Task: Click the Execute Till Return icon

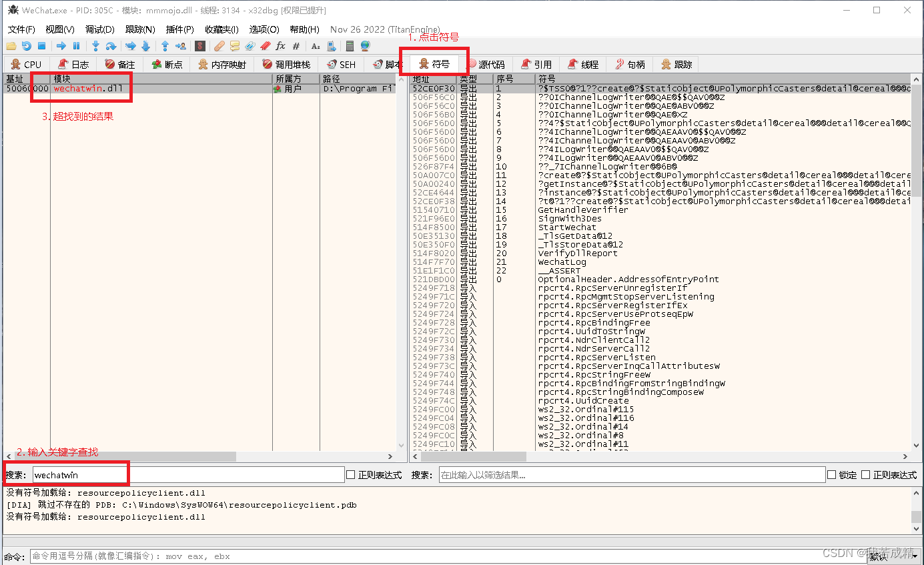Action: click(165, 46)
